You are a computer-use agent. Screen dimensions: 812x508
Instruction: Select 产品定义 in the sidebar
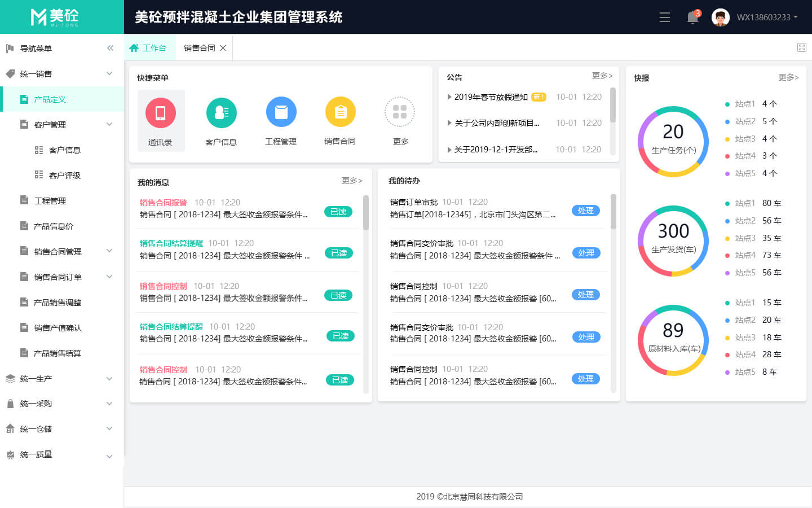point(50,99)
